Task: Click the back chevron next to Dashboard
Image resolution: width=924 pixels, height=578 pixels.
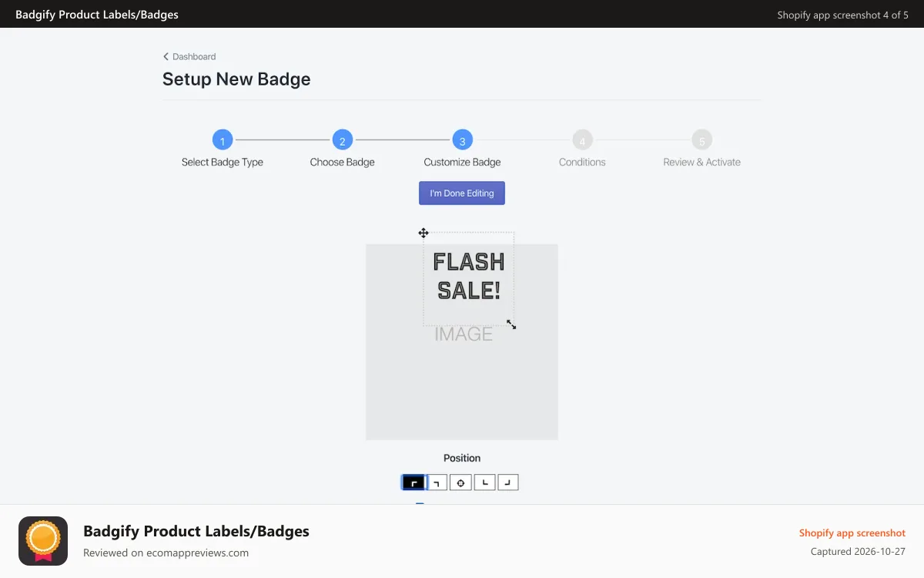Action: pos(166,56)
